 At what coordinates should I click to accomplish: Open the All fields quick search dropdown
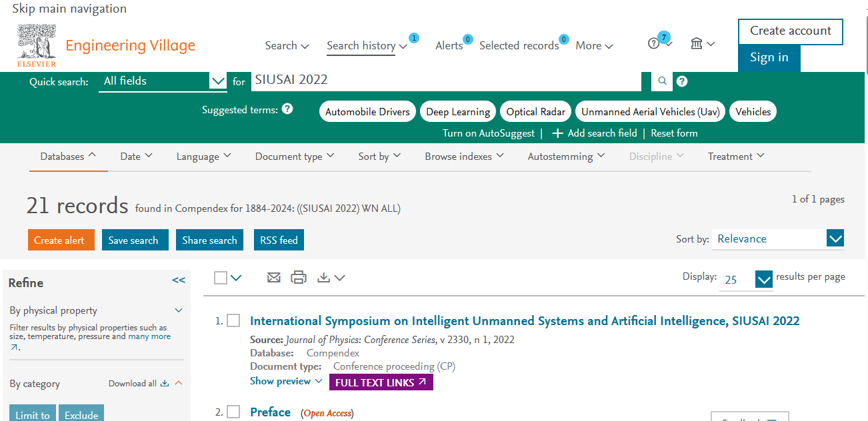click(x=163, y=81)
